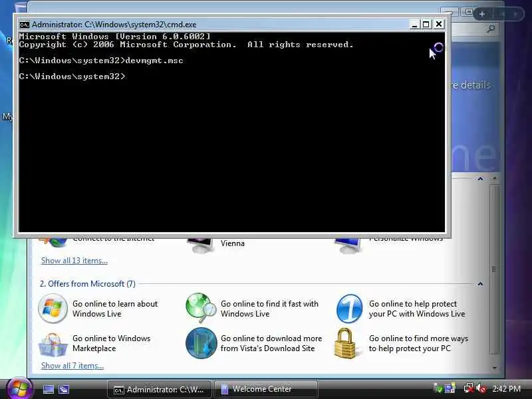Maximize the cmd window
This screenshot has height=399, width=532.
coord(426,25)
